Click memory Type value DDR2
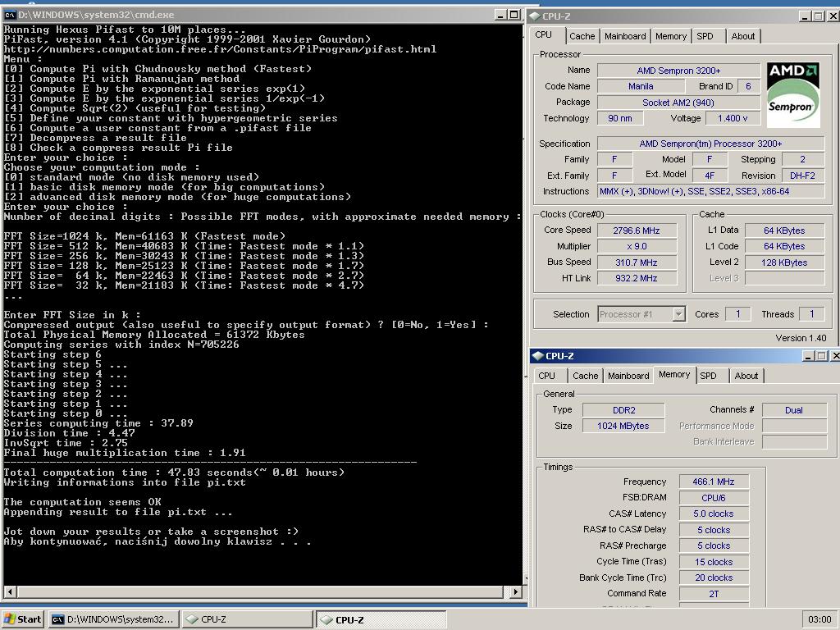Viewport: 840px width, 630px height. pyautogui.click(x=623, y=410)
